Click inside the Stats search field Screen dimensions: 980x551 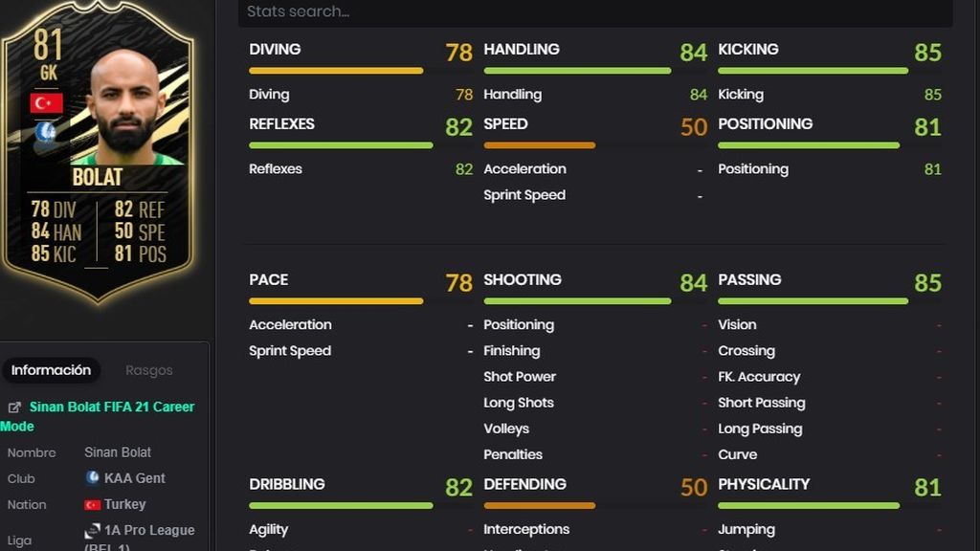click(595, 12)
